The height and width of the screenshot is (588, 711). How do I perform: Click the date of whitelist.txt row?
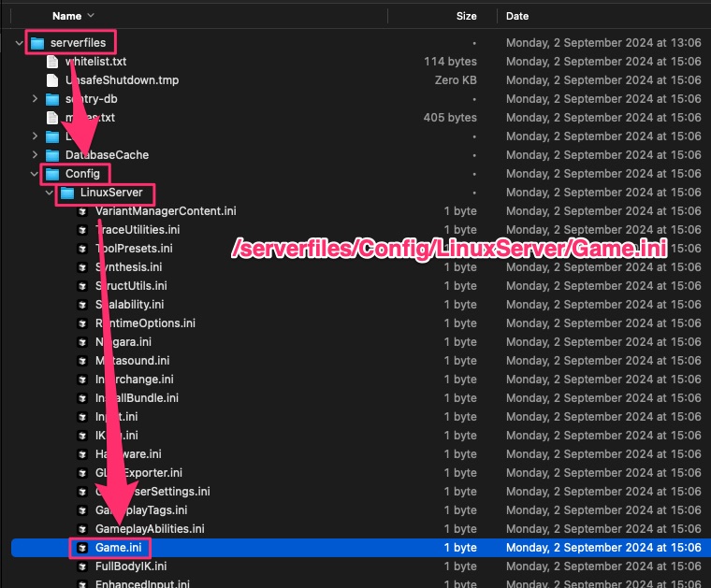click(x=603, y=62)
